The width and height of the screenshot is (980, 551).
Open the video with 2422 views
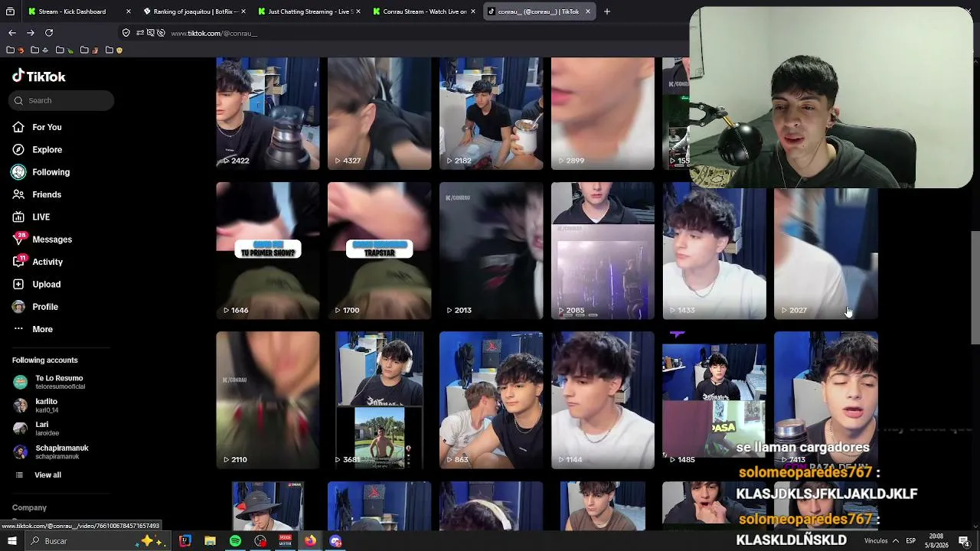click(x=268, y=113)
